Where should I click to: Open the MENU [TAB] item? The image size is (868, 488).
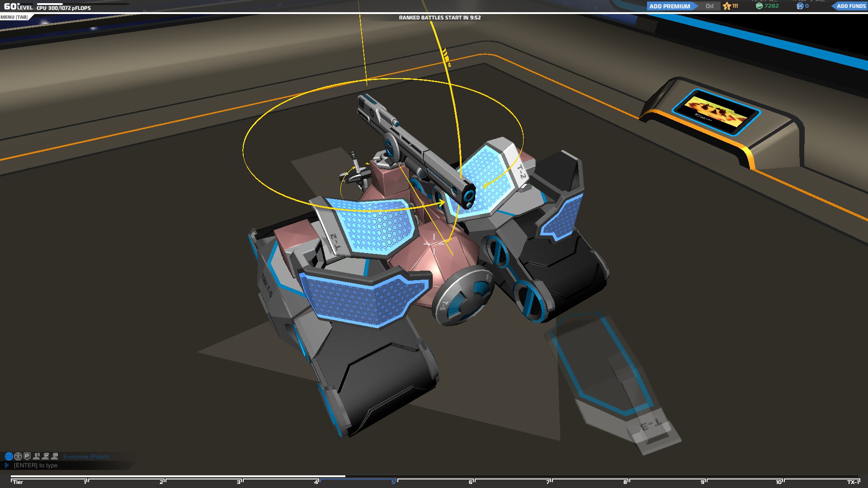pyautogui.click(x=14, y=17)
